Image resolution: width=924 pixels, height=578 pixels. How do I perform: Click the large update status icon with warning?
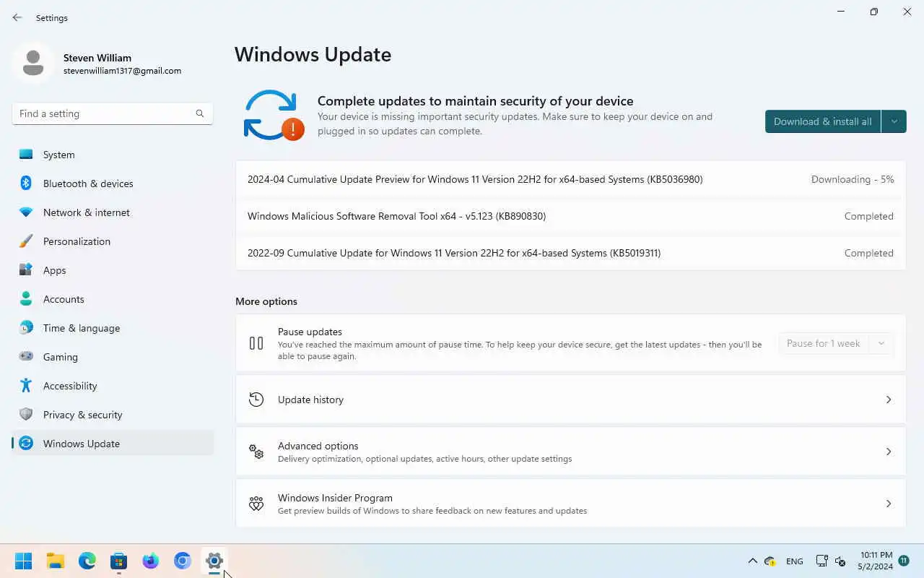273,116
